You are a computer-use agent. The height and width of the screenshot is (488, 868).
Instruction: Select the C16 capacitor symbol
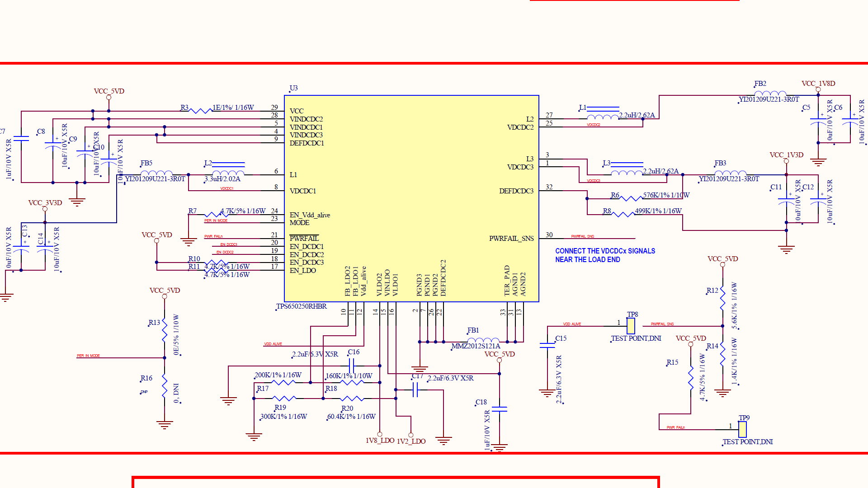point(351,366)
